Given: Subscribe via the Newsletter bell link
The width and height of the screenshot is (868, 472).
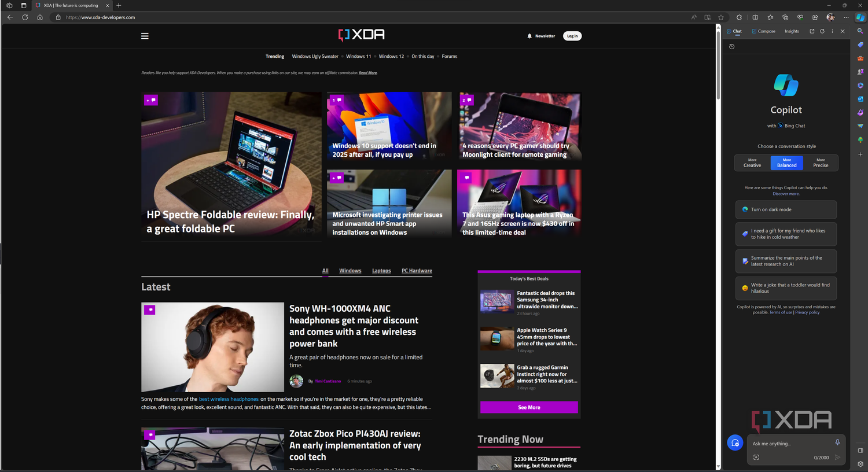Looking at the screenshot, I should pos(541,36).
